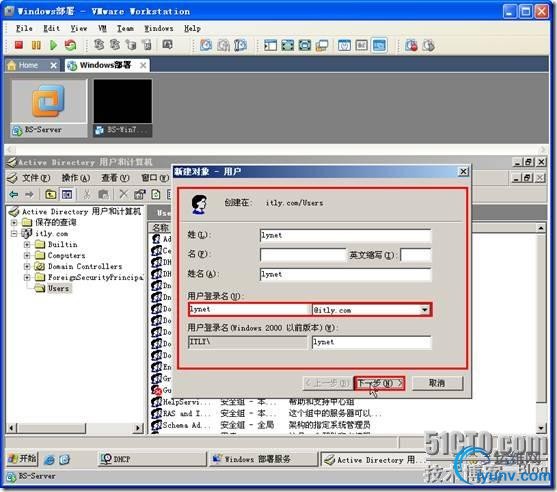The width and height of the screenshot is (557, 492).
Task: Switch to the Windows部署 tab
Action: point(107,65)
